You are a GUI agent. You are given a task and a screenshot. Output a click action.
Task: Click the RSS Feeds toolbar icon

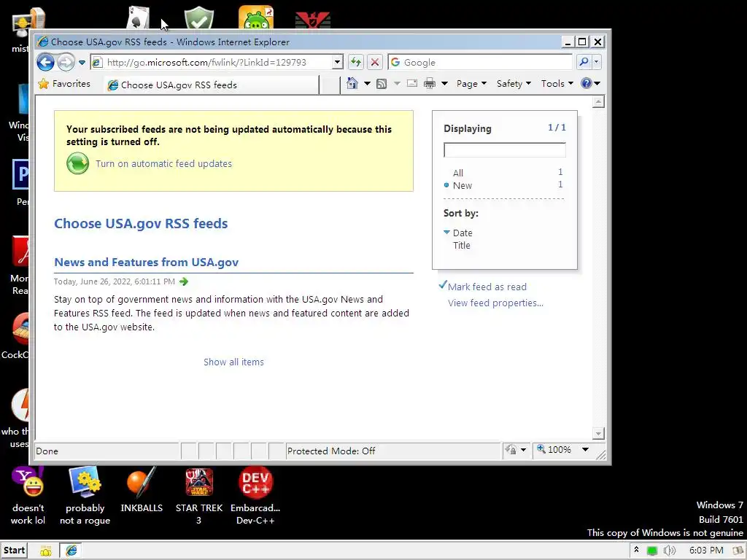coord(382,84)
